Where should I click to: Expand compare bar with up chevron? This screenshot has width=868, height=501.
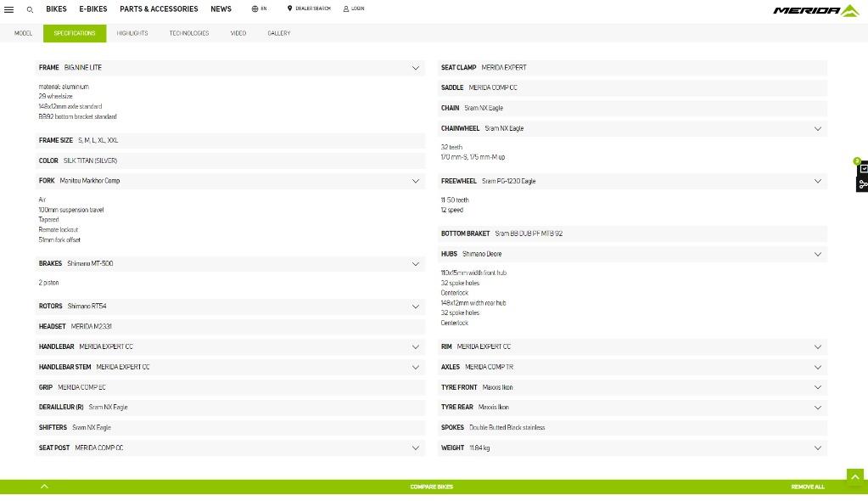click(44, 487)
